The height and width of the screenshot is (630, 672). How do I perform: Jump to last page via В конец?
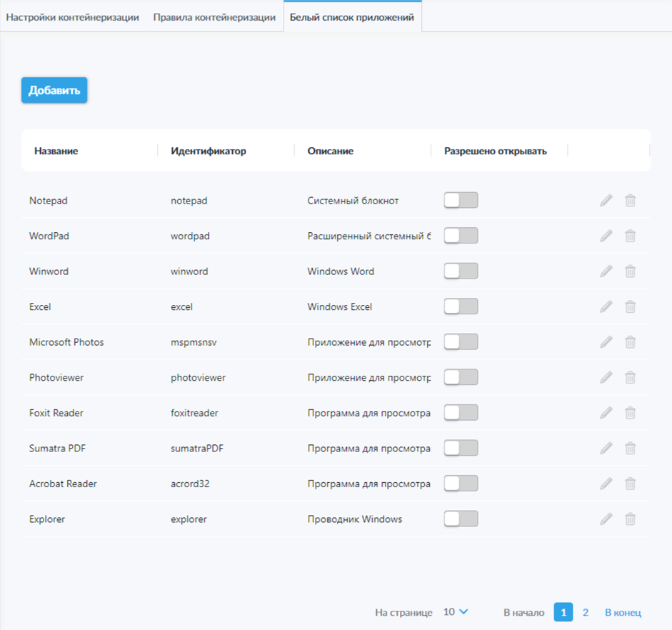[623, 612]
